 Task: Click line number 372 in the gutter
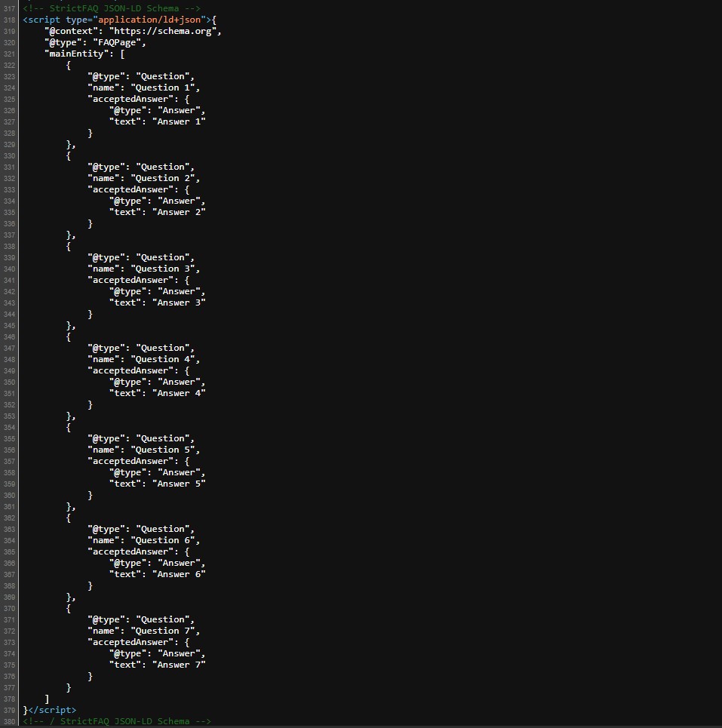point(9,631)
